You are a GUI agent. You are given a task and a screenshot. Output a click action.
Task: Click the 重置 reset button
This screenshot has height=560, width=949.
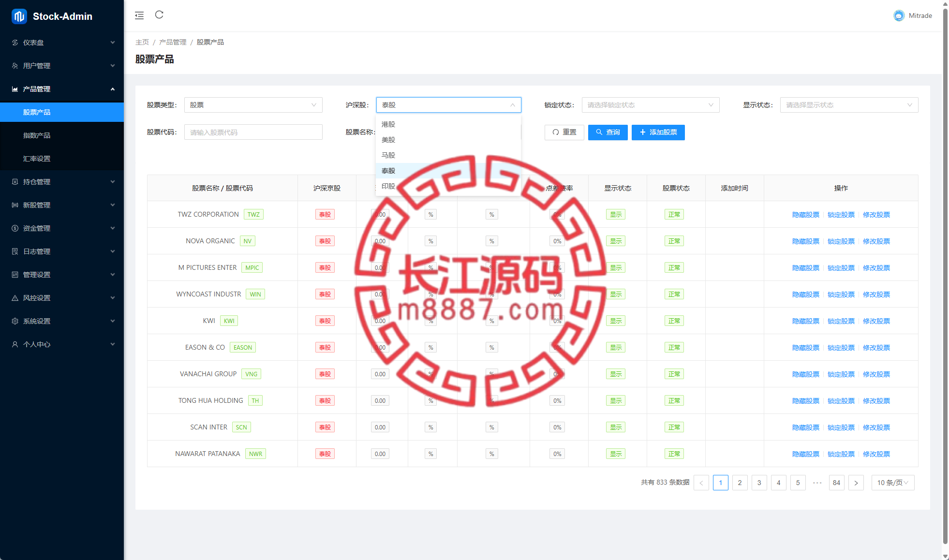(x=564, y=133)
